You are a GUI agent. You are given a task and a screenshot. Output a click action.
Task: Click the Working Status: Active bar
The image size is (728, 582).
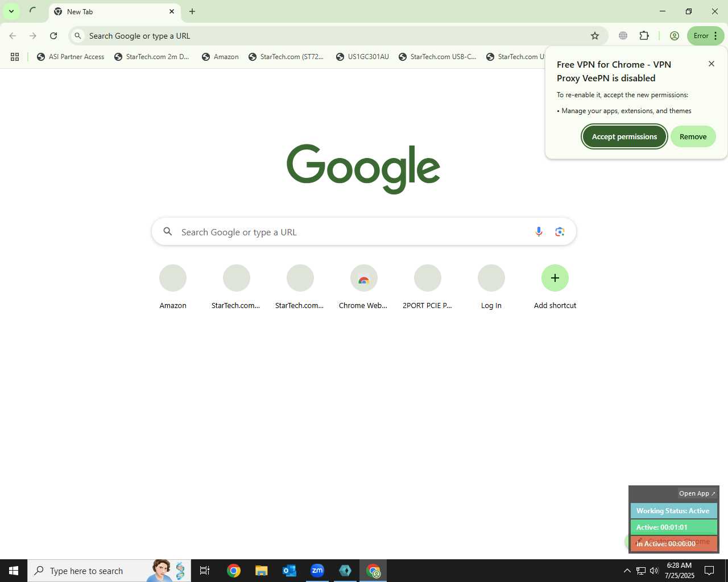pyautogui.click(x=674, y=511)
